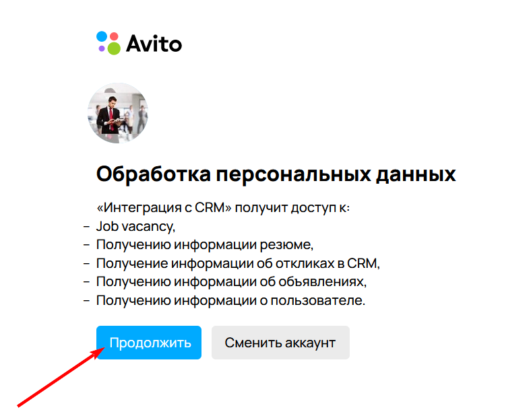Click the получит доступ к: text
This screenshot has height=420, width=531.
[292, 207]
